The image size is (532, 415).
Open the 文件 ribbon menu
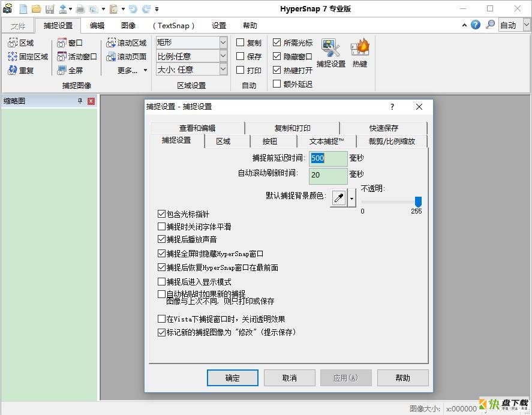[x=17, y=26]
